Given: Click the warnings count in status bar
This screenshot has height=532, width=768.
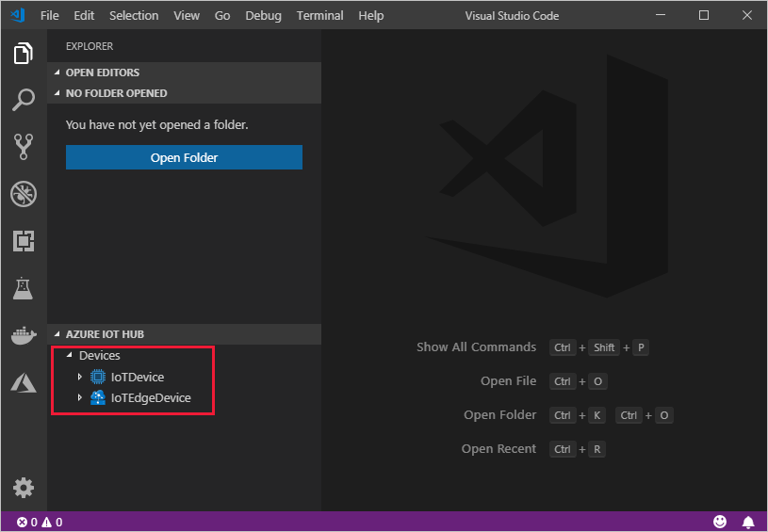Looking at the screenshot, I should [x=52, y=523].
